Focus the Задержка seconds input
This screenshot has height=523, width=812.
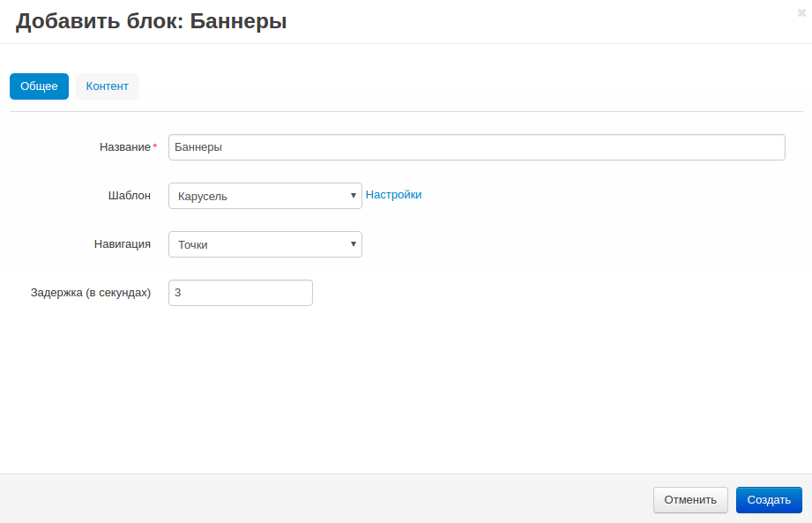click(x=240, y=292)
